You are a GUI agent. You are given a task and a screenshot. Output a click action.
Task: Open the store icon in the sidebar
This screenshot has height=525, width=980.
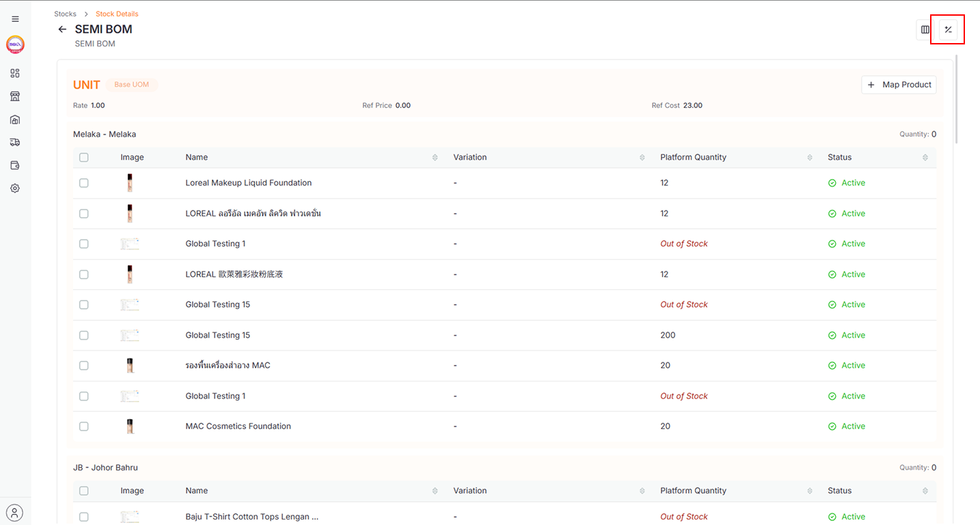pyautogui.click(x=15, y=96)
